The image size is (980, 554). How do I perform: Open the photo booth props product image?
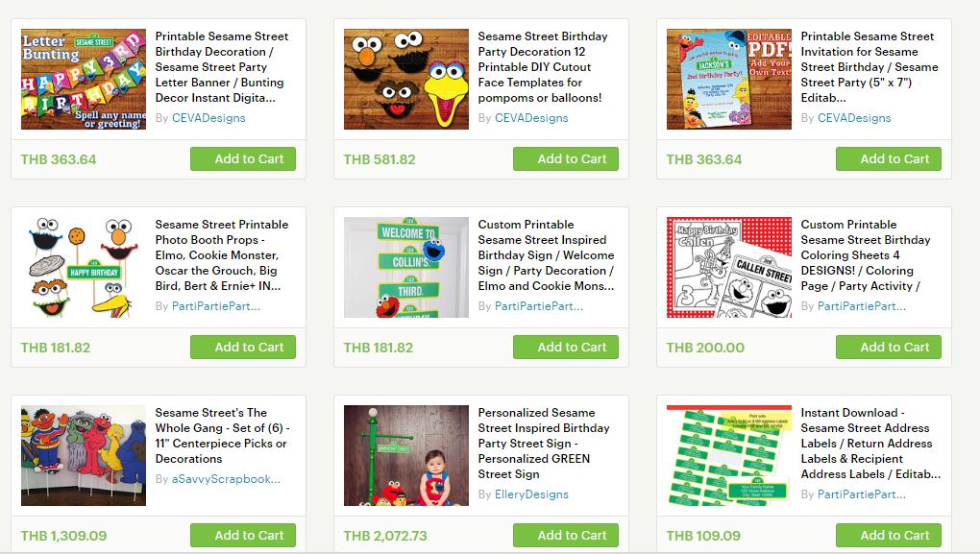point(84,267)
